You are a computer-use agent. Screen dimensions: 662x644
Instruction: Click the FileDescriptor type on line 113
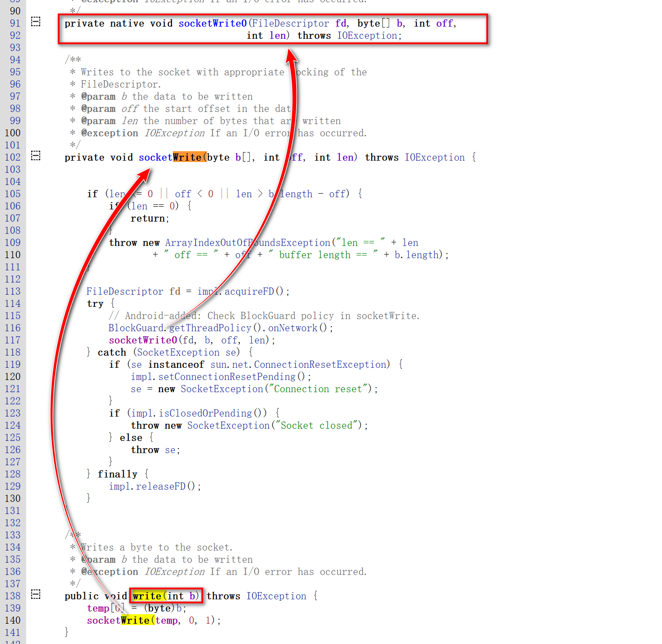(x=125, y=291)
